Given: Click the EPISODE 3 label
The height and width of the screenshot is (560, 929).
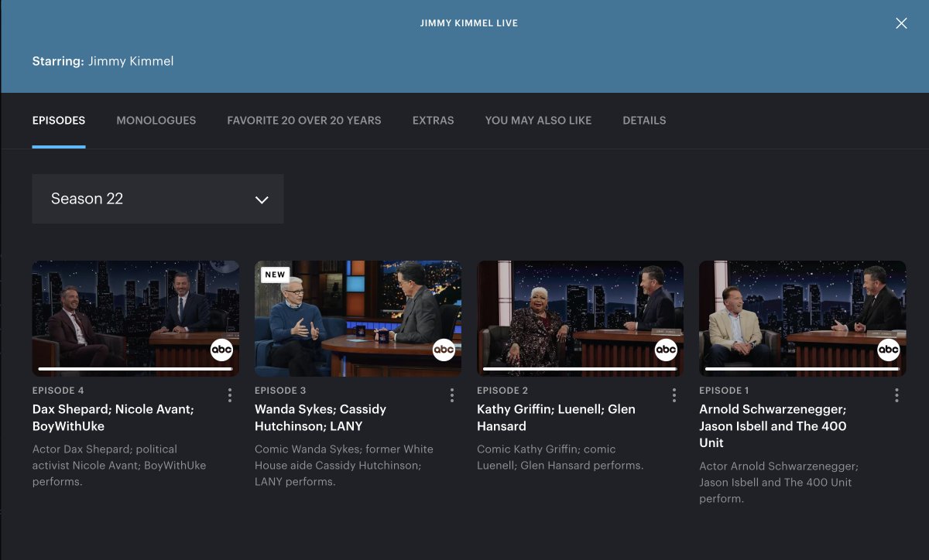Looking at the screenshot, I should pos(280,391).
